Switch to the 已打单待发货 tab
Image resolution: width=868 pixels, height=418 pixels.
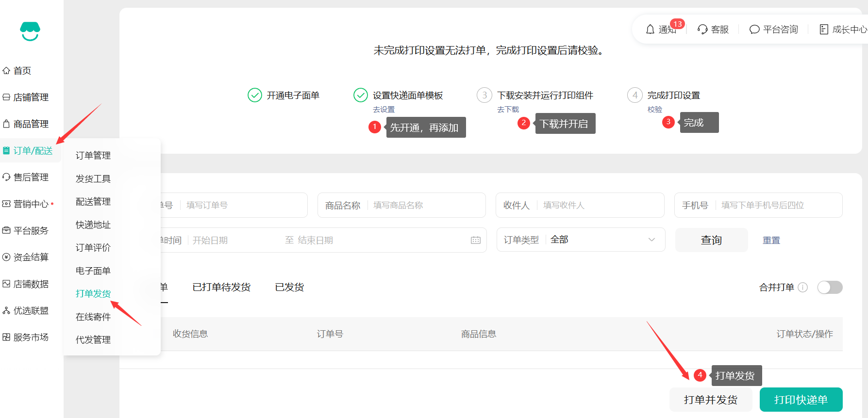pos(221,287)
